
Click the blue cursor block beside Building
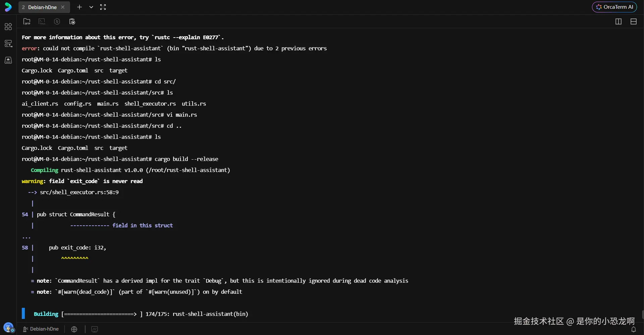pos(23,313)
